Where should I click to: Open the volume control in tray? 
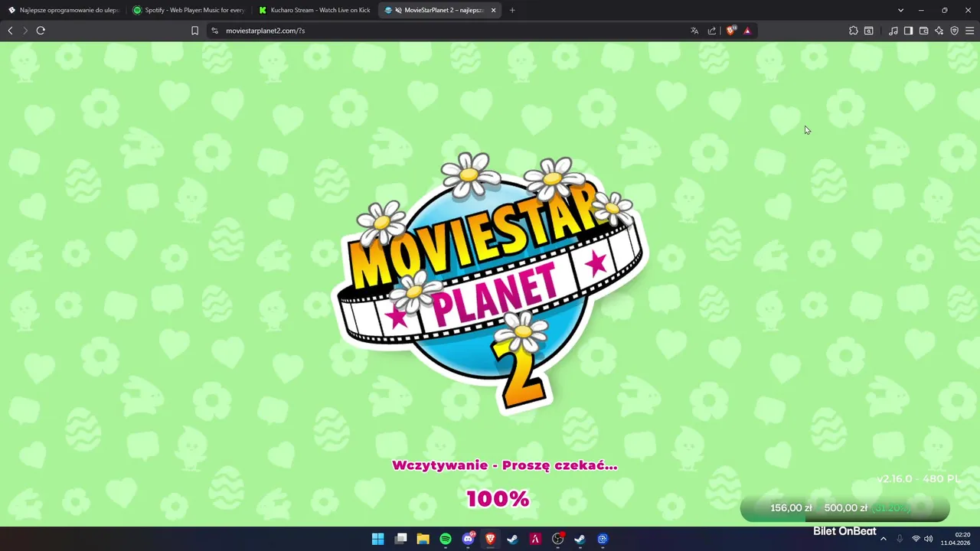pyautogui.click(x=929, y=539)
